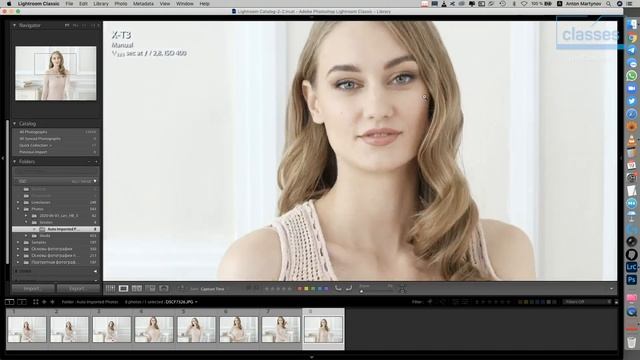Select filmstrip thumbnail number 4

tap(154, 329)
